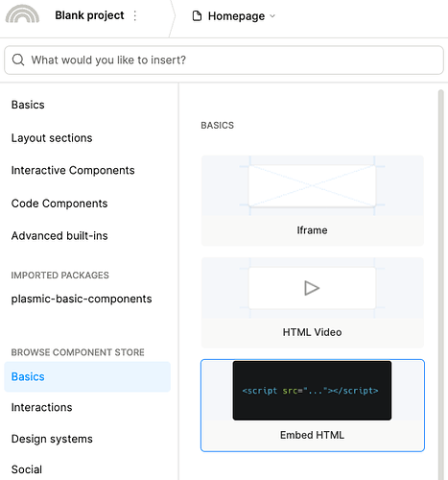This screenshot has width=448, height=480.
Task: Click the search magnifier icon
Action: pyautogui.click(x=18, y=60)
